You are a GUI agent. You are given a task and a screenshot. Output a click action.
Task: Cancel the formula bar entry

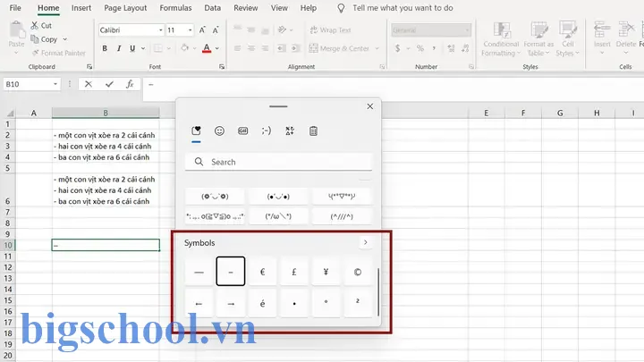pos(88,84)
